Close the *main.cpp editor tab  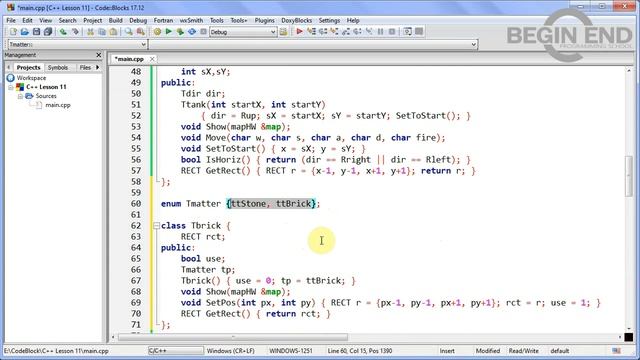click(152, 59)
